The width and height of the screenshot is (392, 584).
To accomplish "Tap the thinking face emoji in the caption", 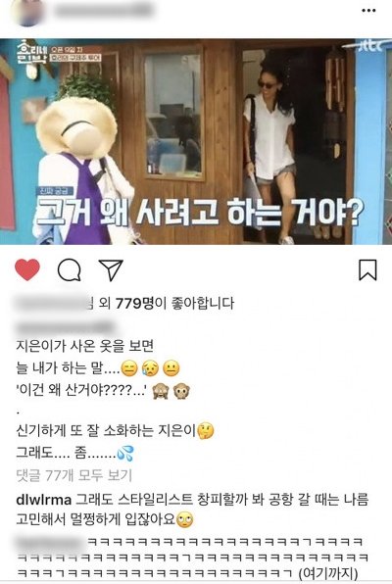I will click(x=206, y=431).
